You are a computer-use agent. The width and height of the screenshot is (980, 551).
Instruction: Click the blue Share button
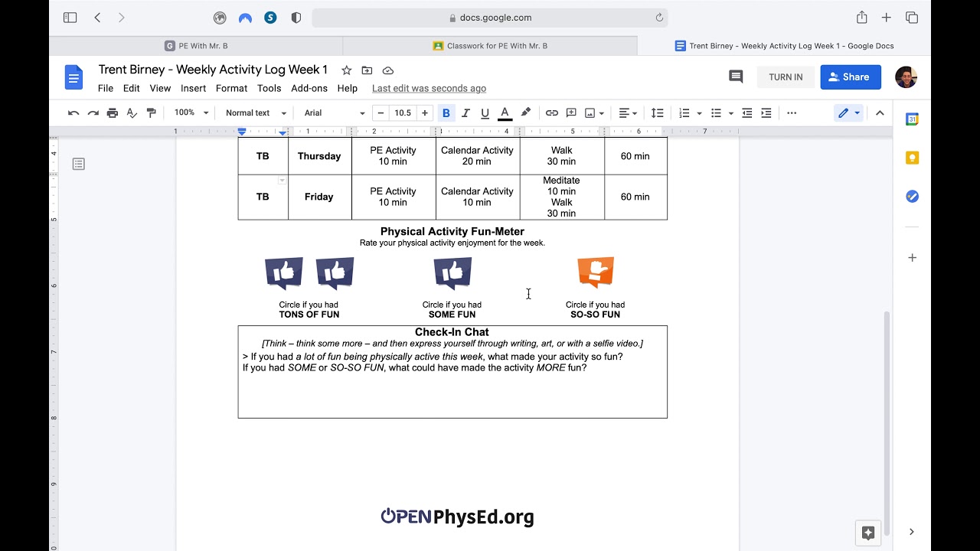[851, 77]
